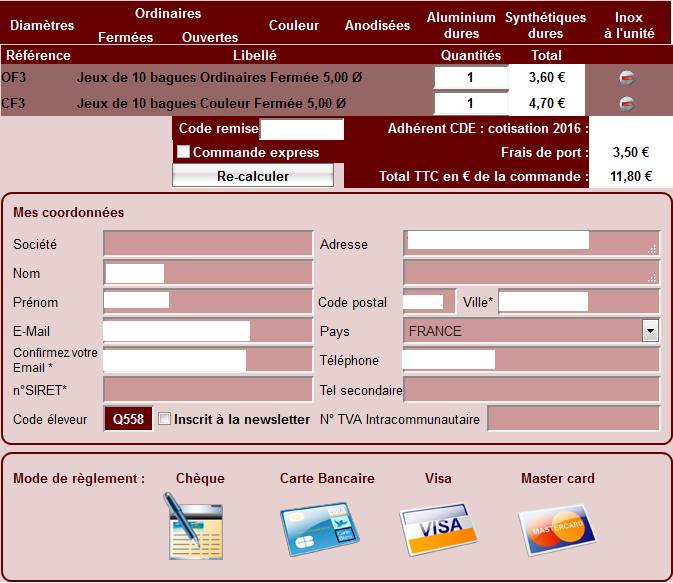Go to Ordinaires Fermées category

tap(125, 37)
